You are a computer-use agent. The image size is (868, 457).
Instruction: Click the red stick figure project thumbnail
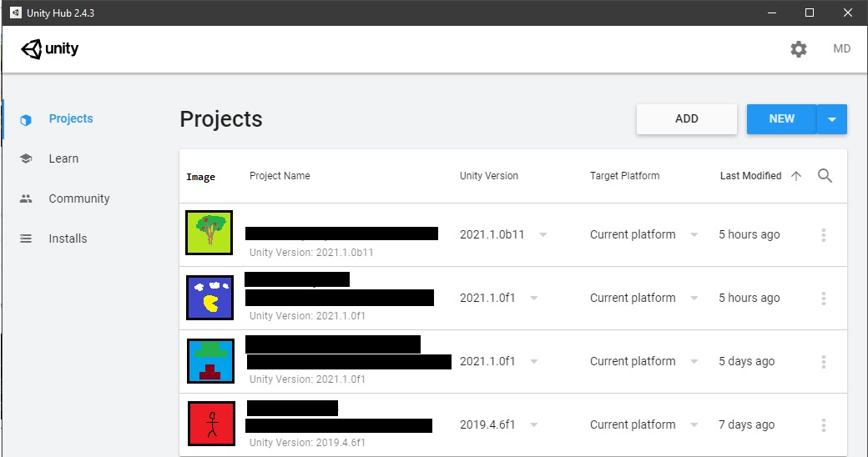tap(209, 424)
